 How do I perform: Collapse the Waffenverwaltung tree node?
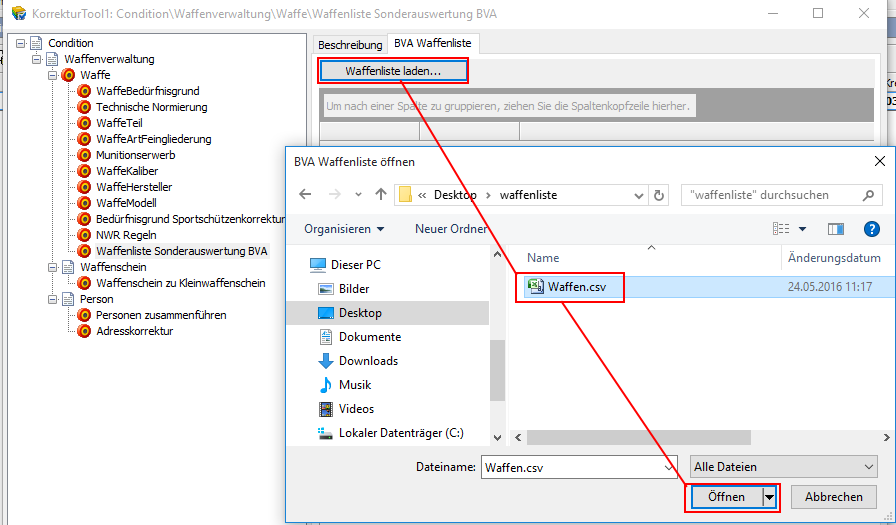(x=37, y=59)
